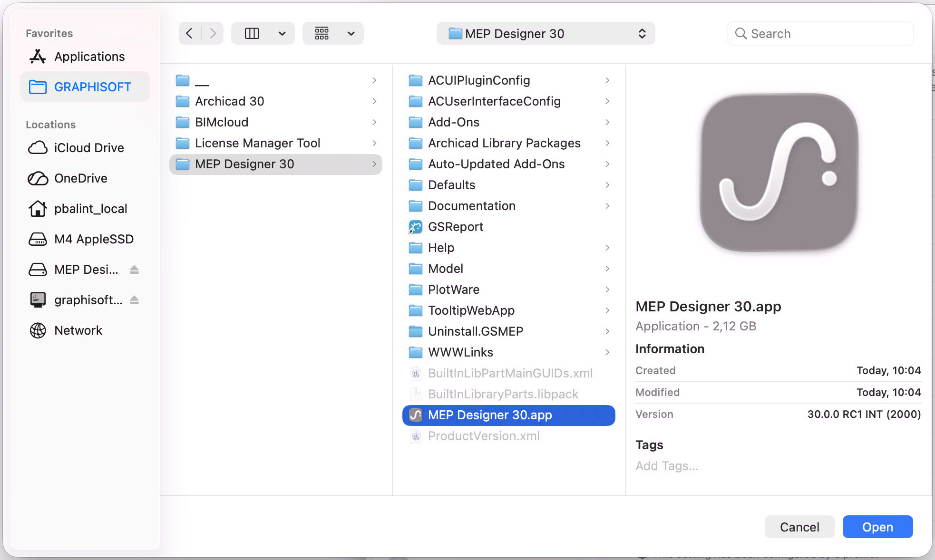Open the WWWLinks folder
This screenshot has height=560, width=935.
click(509, 352)
